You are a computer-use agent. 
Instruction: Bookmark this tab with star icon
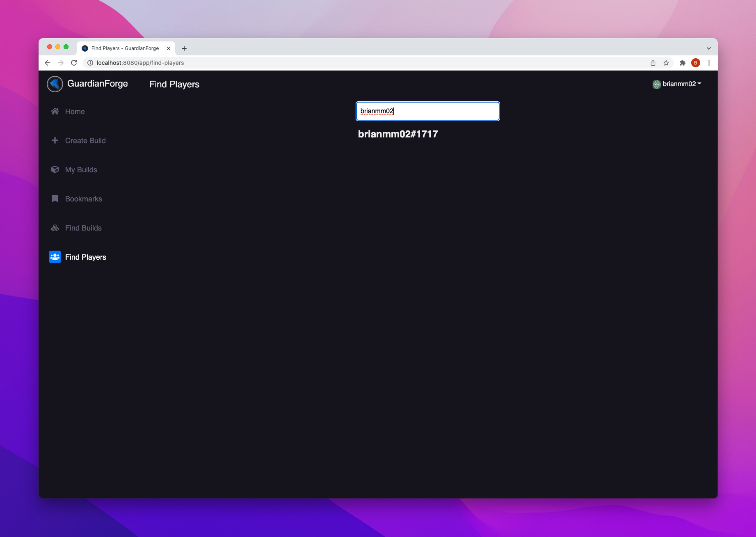tap(666, 63)
